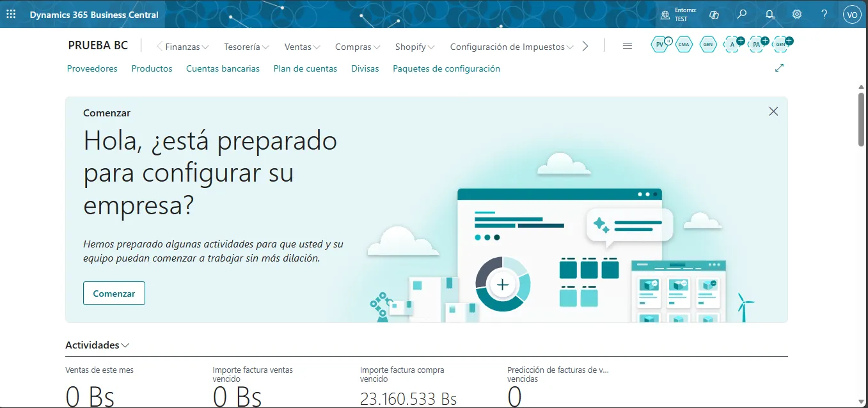Image resolution: width=868 pixels, height=408 pixels.
Task: Select the CMA agent hexagon
Action: point(684,44)
